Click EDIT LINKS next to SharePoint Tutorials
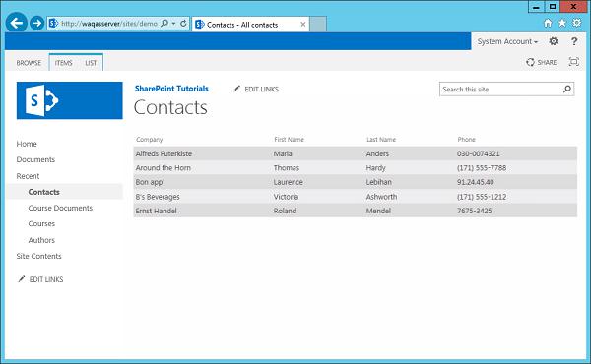Screen dimensions: 591x364 pos(256,90)
